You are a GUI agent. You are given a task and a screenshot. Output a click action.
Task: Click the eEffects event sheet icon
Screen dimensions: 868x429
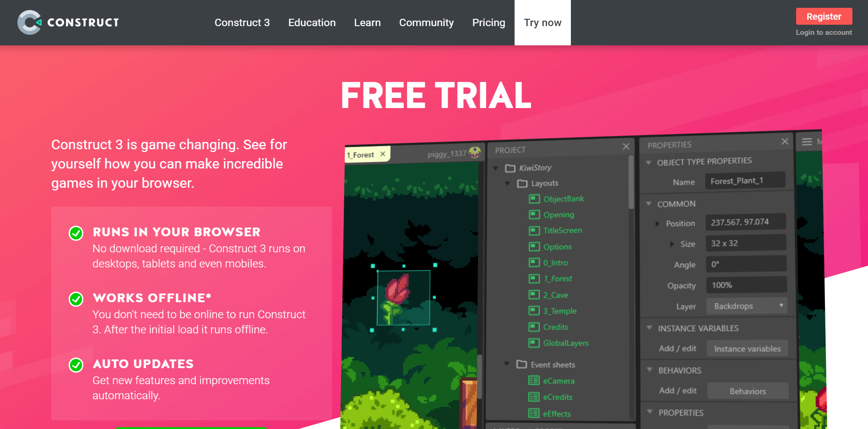(534, 413)
